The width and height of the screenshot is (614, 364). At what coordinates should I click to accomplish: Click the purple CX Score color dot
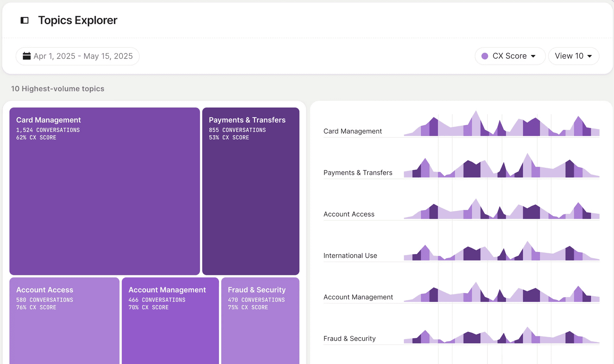485,56
